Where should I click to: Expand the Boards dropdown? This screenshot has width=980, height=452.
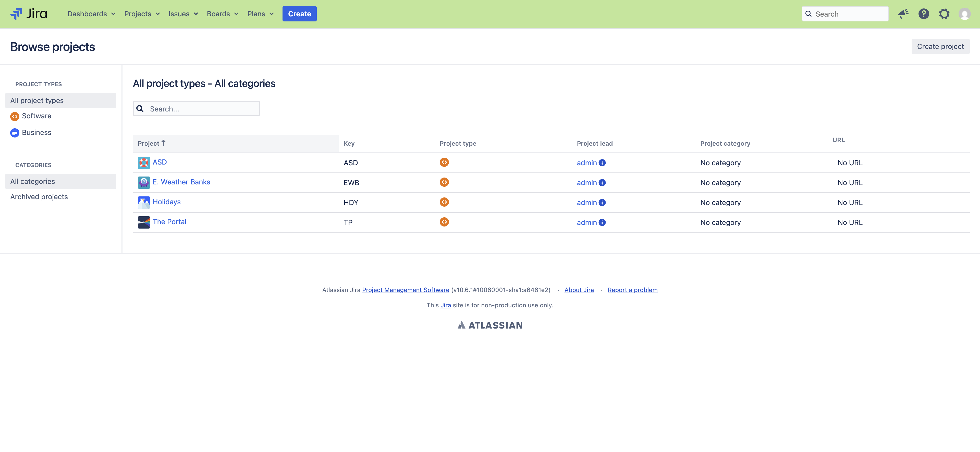[223, 14]
